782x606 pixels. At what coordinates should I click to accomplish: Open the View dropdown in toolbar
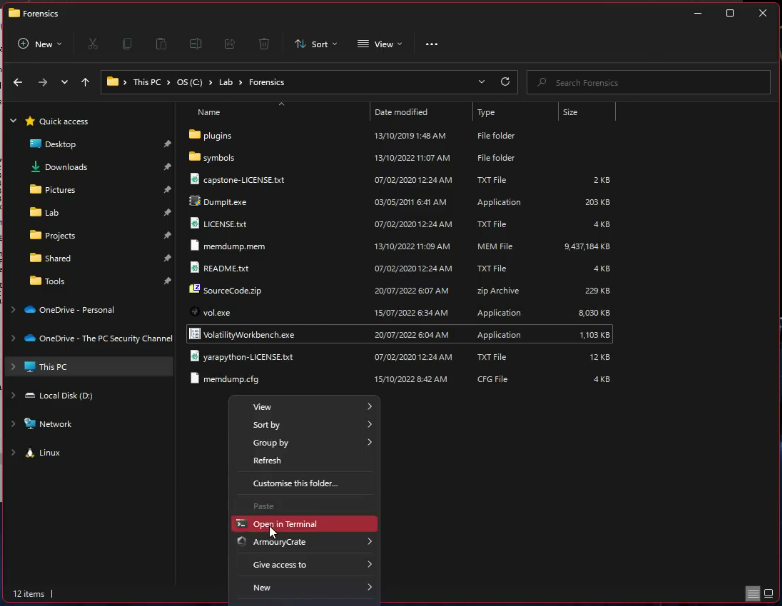[x=380, y=44]
